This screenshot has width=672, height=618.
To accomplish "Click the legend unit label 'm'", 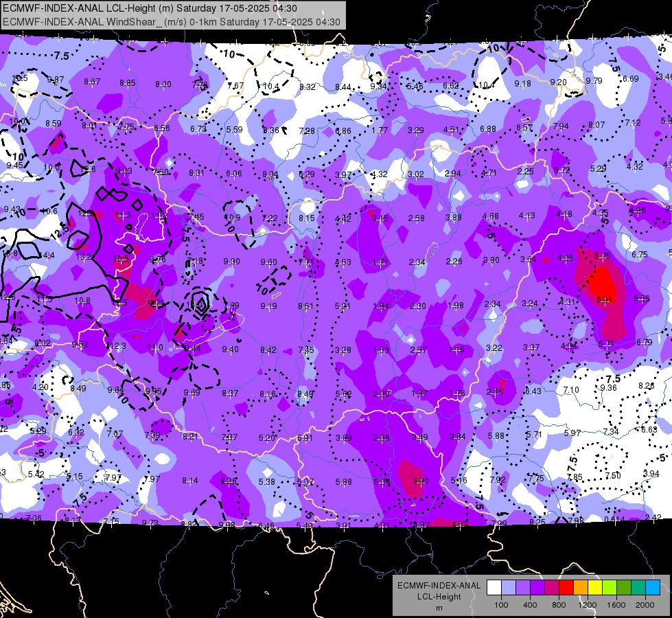I will pos(439,608).
